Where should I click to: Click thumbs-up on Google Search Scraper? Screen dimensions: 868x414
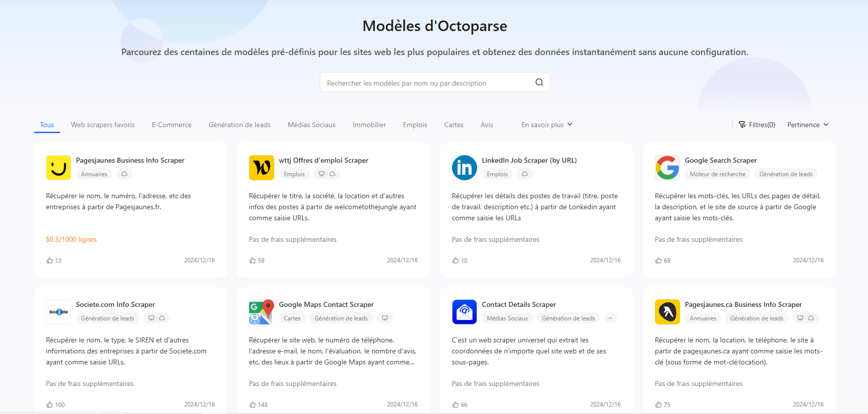tap(659, 260)
